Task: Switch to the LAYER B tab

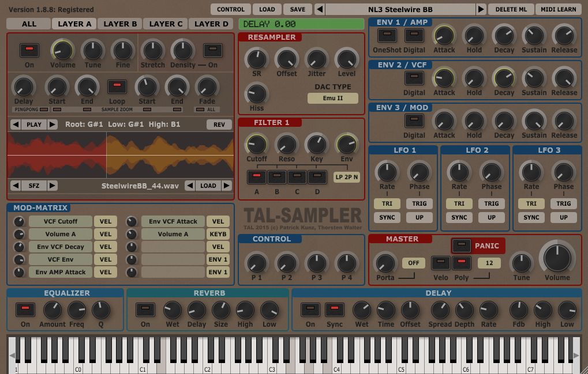Action: (x=120, y=24)
